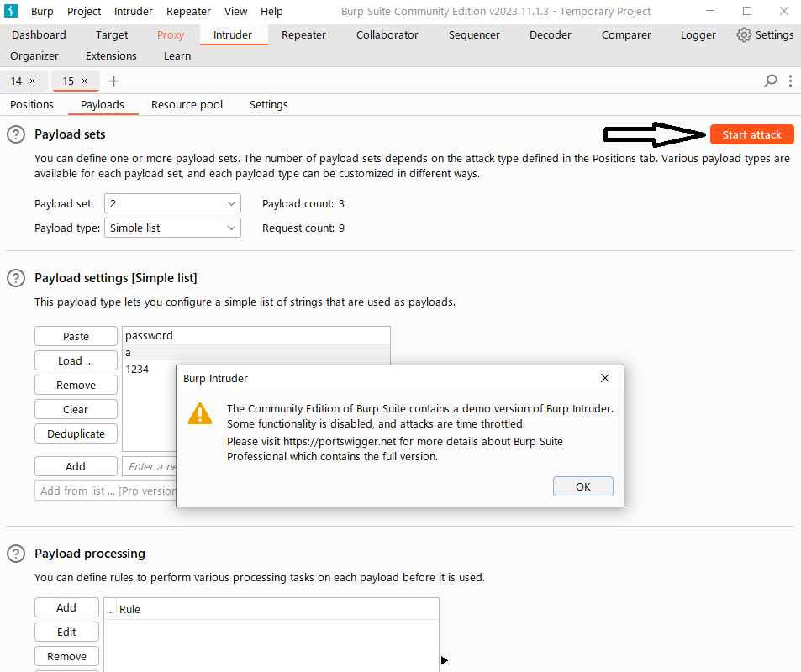The image size is (801, 672).
Task: Add a new Intruder tab with plus icon
Action: pyautogui.click(x=114, y=81)
